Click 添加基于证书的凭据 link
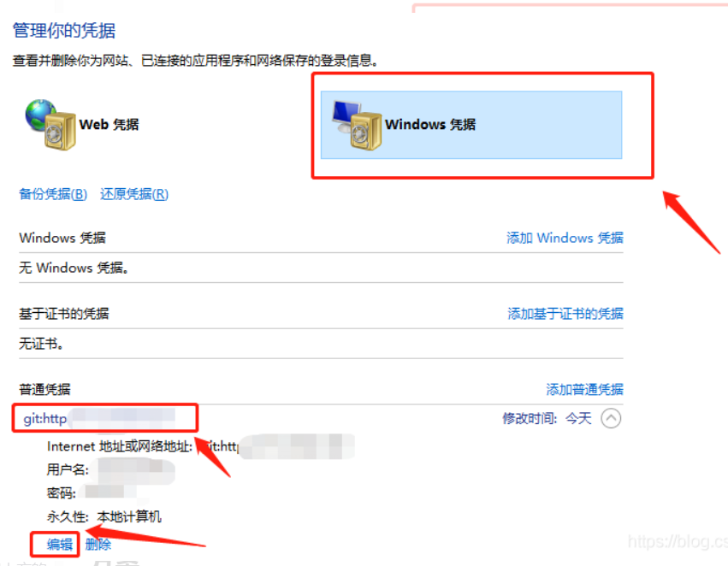The height and width of the screenshot is (566, 728). point(565,314)
